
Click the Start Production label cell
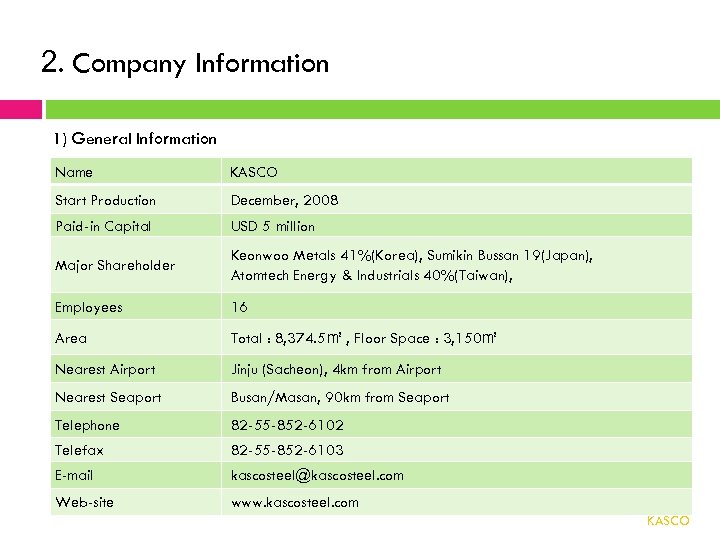click(x=106, y=200)
